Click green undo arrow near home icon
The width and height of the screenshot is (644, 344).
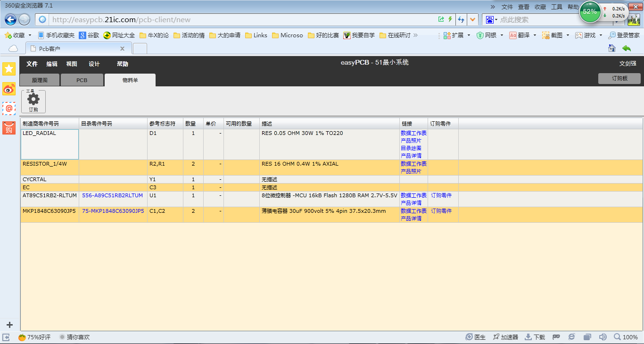(627, 48)
